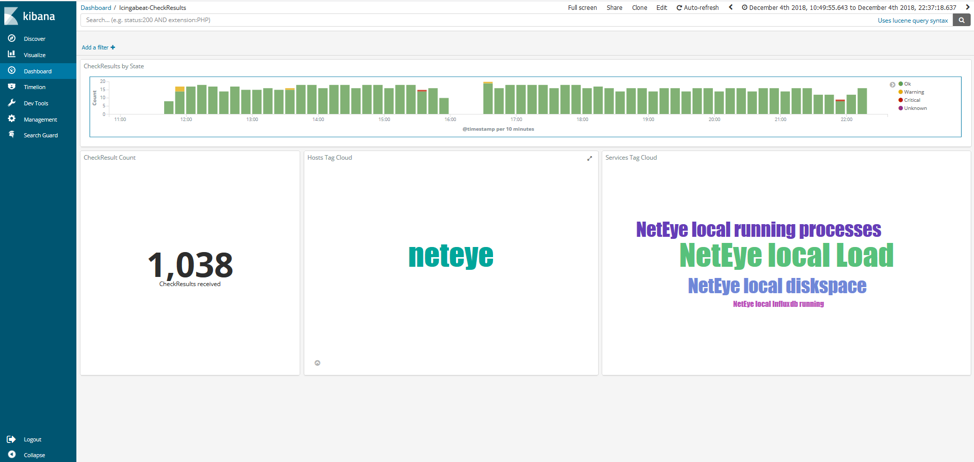Screen dimensions: 974x462
Task: Click the Icingabeat-CheckResults breadcrumb title
Action: tap(152, 7)
